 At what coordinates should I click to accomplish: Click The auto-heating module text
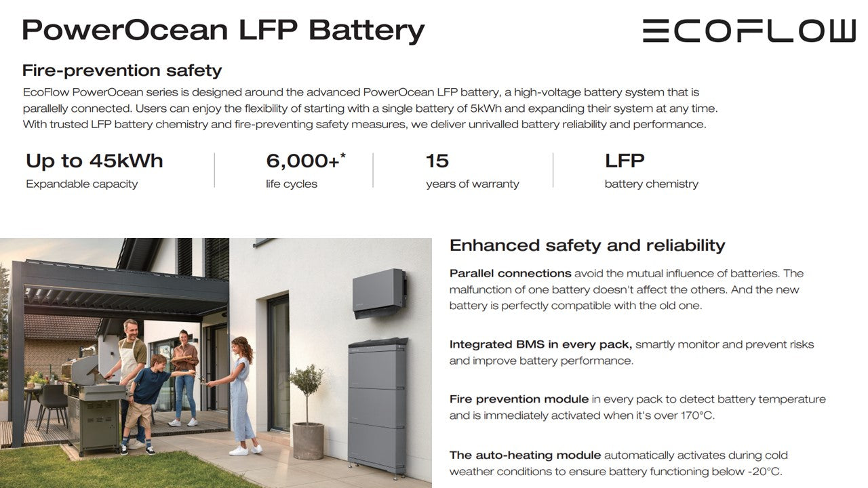525,455
